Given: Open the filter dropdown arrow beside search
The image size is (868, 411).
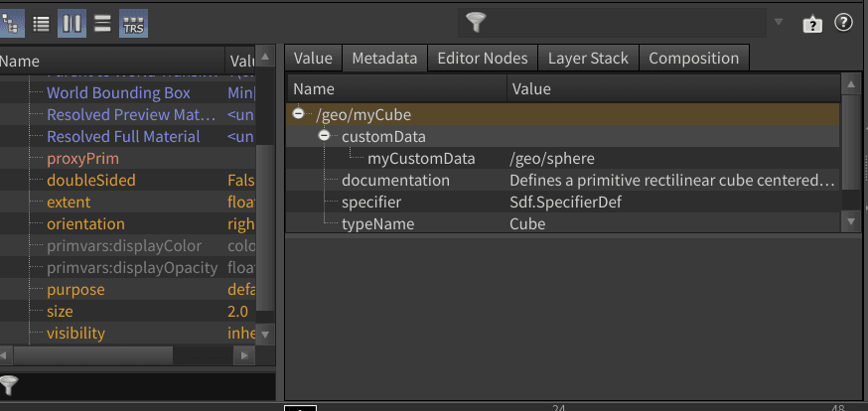Looking at the screenshot, I should (x=778, y=23).
